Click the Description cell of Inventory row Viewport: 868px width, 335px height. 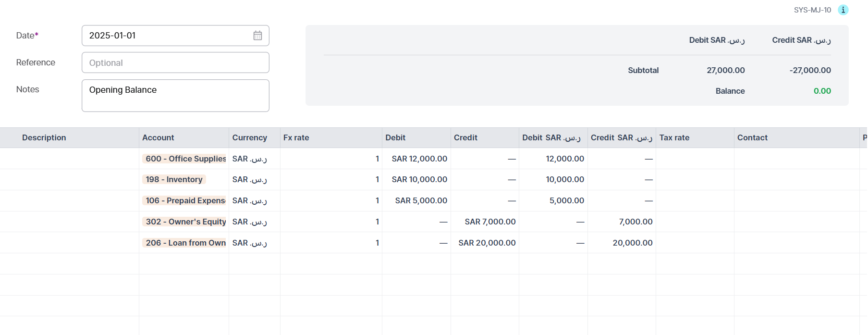tap(70, 179)
